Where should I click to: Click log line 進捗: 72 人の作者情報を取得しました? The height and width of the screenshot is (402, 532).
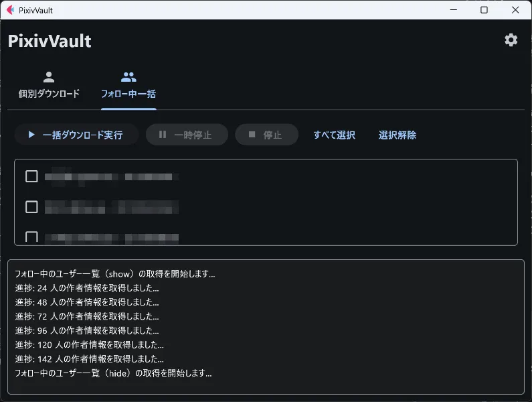coord(87,317)
